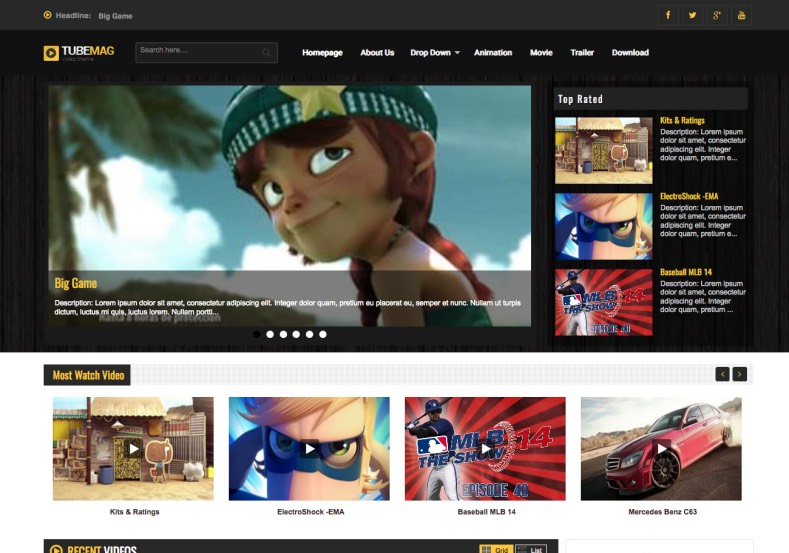Open the Download menu item

tap(630, 52)
